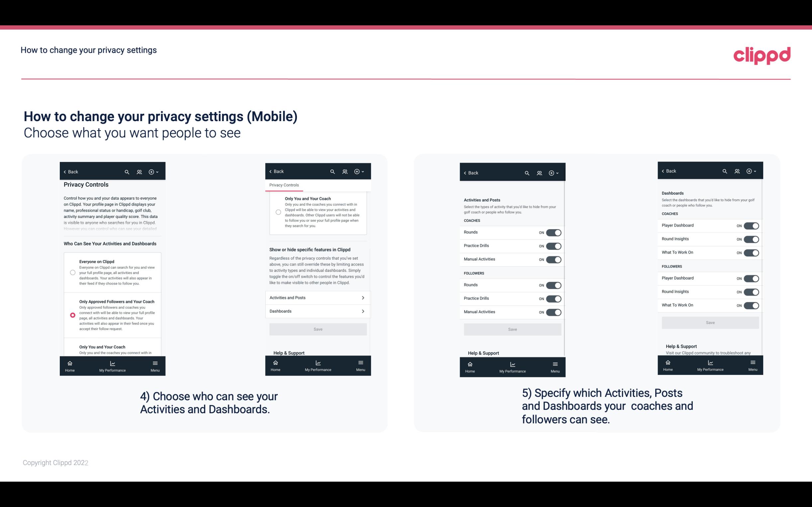812x507 pixels.
Task: Click the Save button on Dashboards screen
Action: pyautogui.click(x=710, y=323)
